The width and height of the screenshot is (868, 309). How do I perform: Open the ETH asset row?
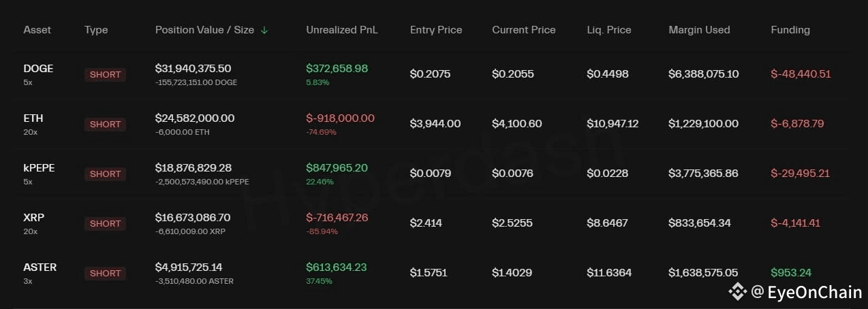33,118
